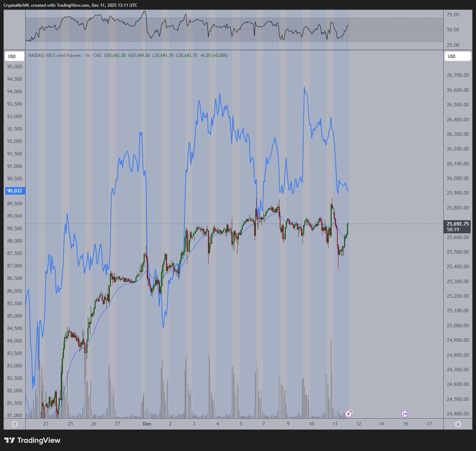Click date 17 on the time axis
Image resolution: width=476 pixels, height=451 pixels.
click(429, 424)
